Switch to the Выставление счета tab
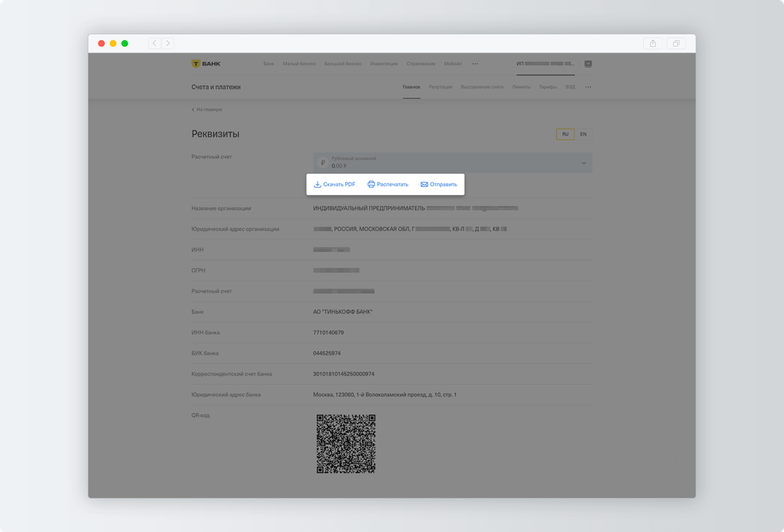The image size is (784, 532). pos(482,87)
